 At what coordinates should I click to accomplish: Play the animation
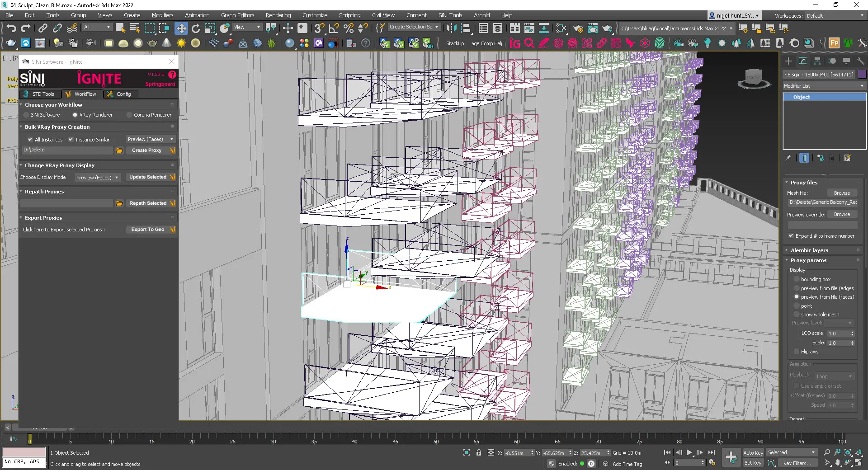click(689, 452)
